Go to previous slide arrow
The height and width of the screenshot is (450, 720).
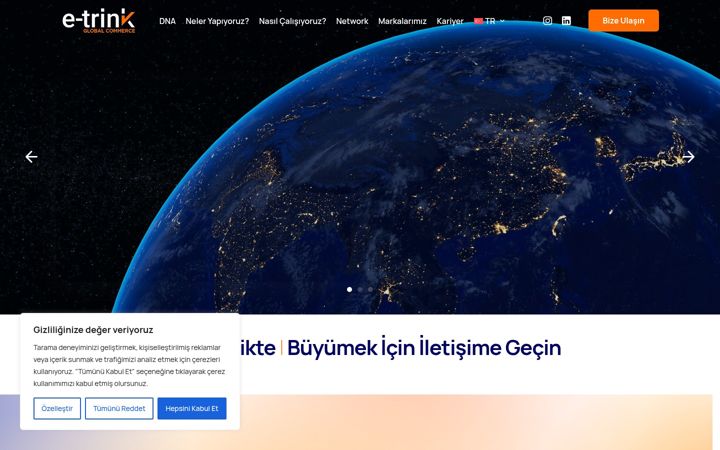click(x=31, y=157)
